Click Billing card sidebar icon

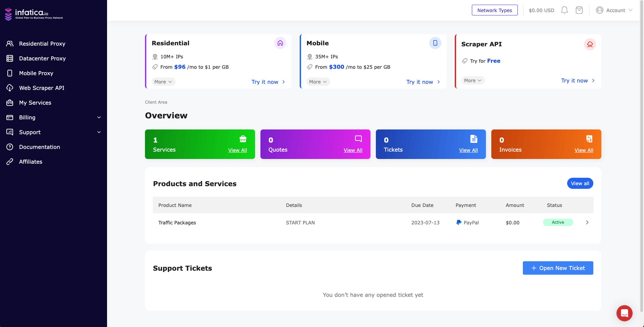coord(10,117)
